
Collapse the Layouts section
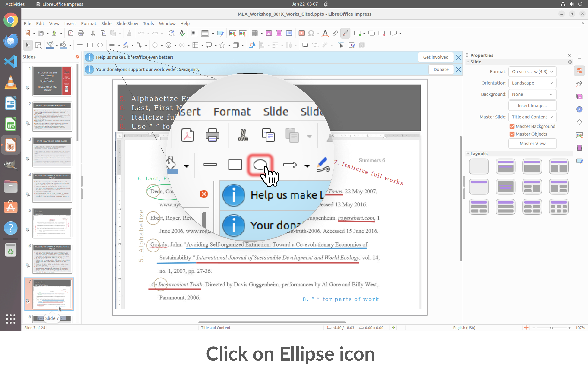(x=468, y=154)
